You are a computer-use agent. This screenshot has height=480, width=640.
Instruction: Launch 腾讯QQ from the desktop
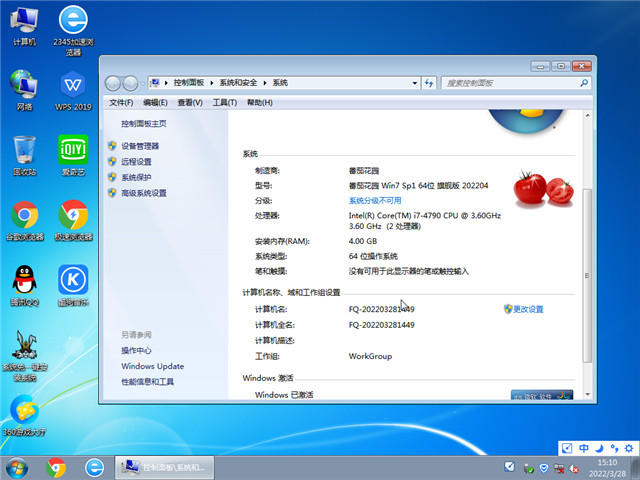24,286
